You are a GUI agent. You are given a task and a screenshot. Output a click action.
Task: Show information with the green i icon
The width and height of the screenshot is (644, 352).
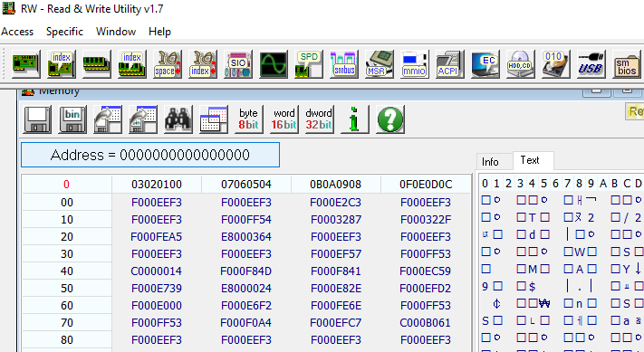click(355, 119)
